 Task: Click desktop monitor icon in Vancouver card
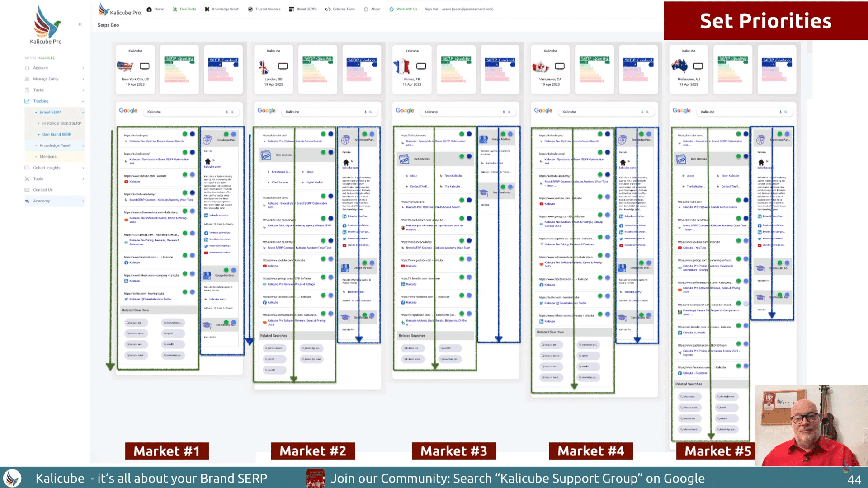pos(560,66)
